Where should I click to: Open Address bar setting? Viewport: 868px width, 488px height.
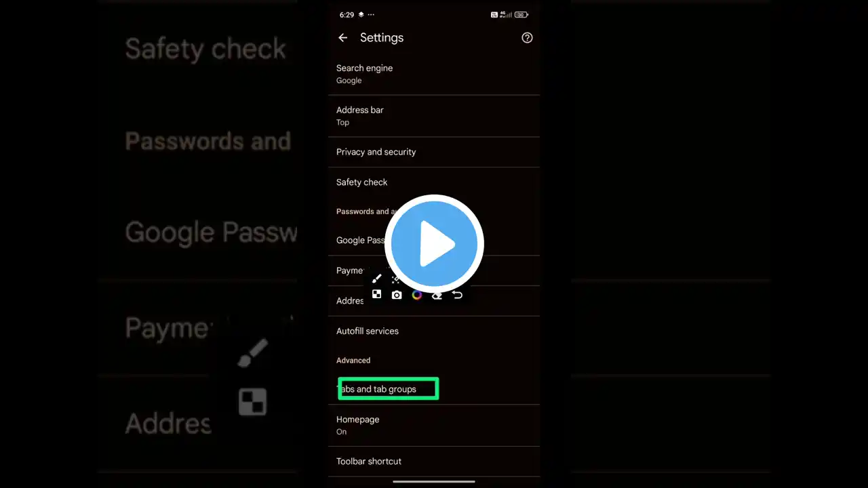point(434,116)
